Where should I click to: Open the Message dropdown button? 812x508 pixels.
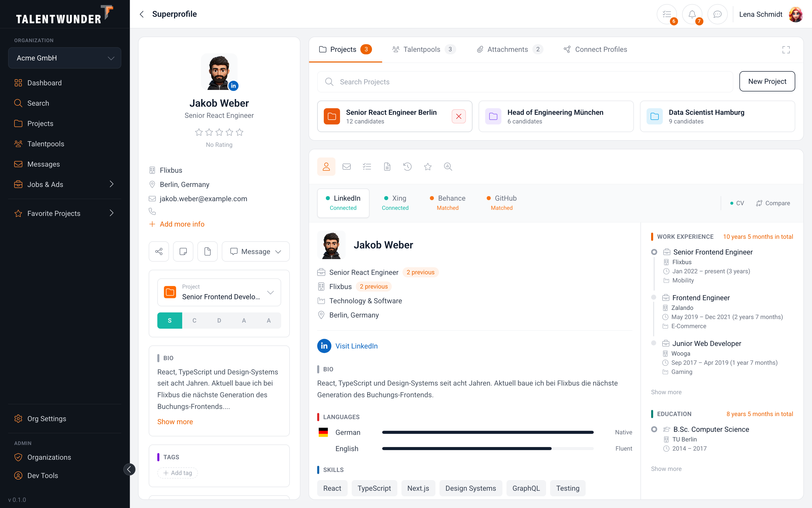click(256, 251)
